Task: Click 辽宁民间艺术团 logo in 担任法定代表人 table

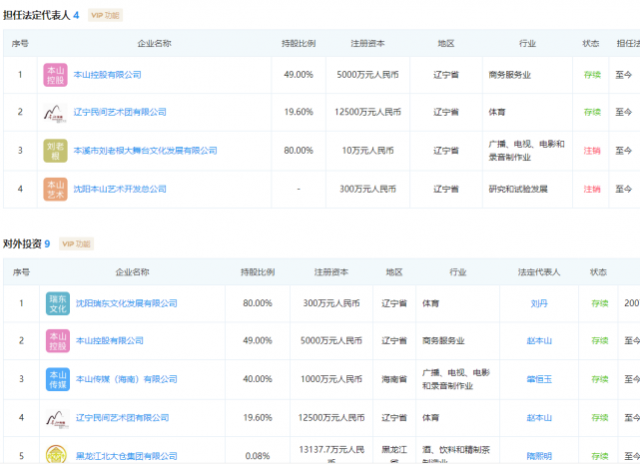Action: (x=55, y=112)
